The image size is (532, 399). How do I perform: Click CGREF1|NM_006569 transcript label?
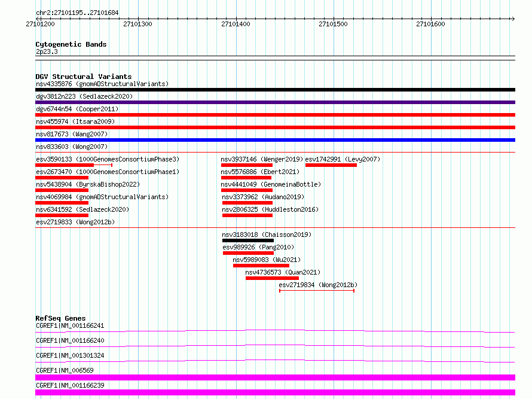pyautogui.click(x=65, y=370)
